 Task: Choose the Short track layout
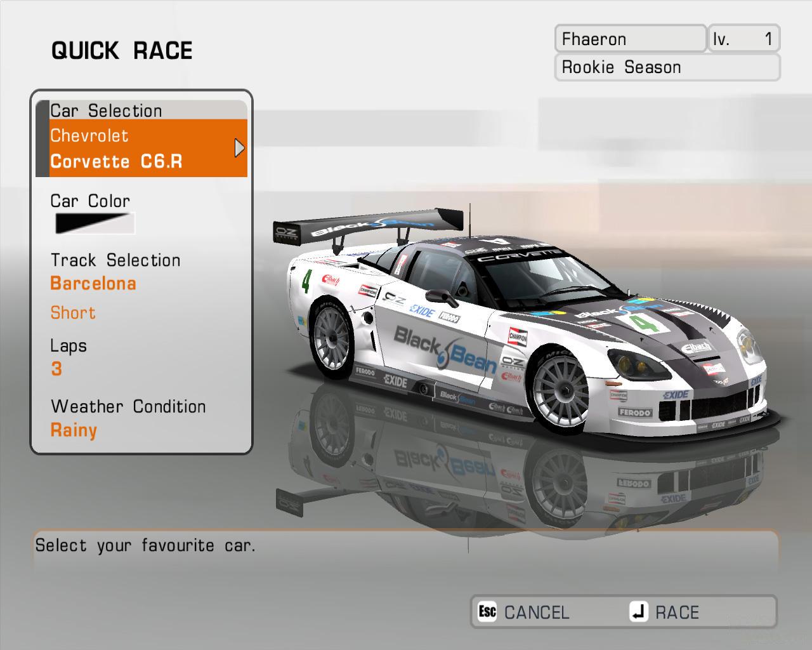73,312
